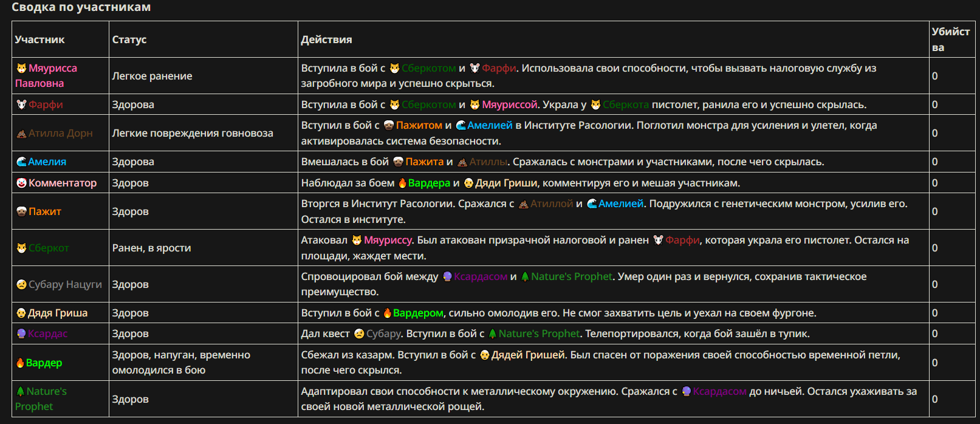Viewport: 980px width, 424px height.
Task: Click Сберкотом mention in Мяурисса Павловна's actions
Action: [x=429, y=68]
